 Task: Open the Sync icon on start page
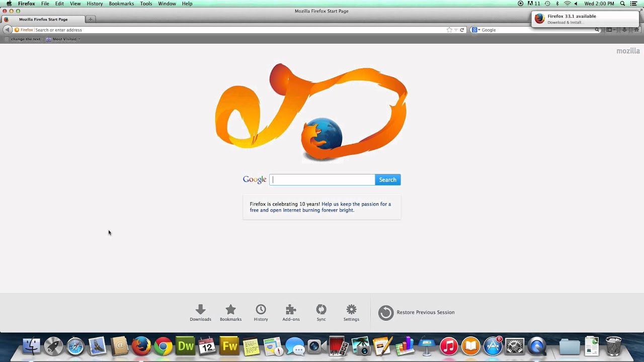321,313
